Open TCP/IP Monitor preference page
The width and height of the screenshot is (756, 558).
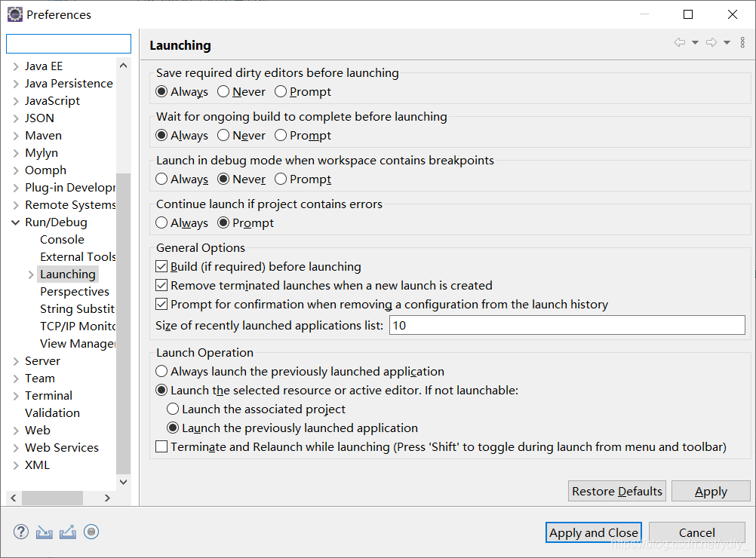[x=78, y=327]
